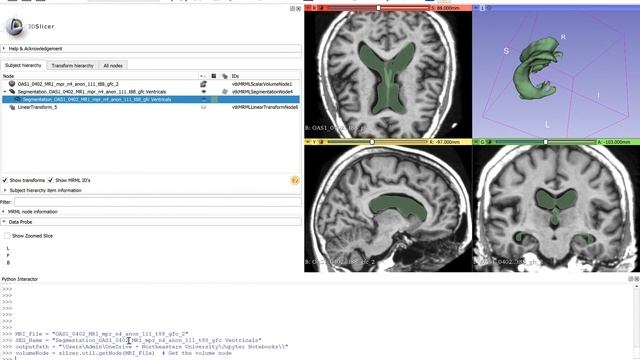The image size is (640, 360).
Task: Click transform icon of parent Segmentation node
Action: (224, 91)
